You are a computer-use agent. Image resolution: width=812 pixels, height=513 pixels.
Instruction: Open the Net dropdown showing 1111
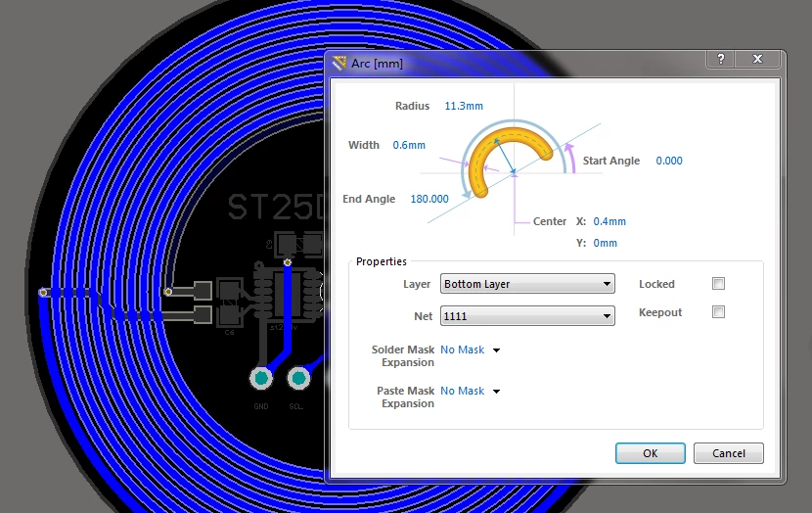pos(527,315)
